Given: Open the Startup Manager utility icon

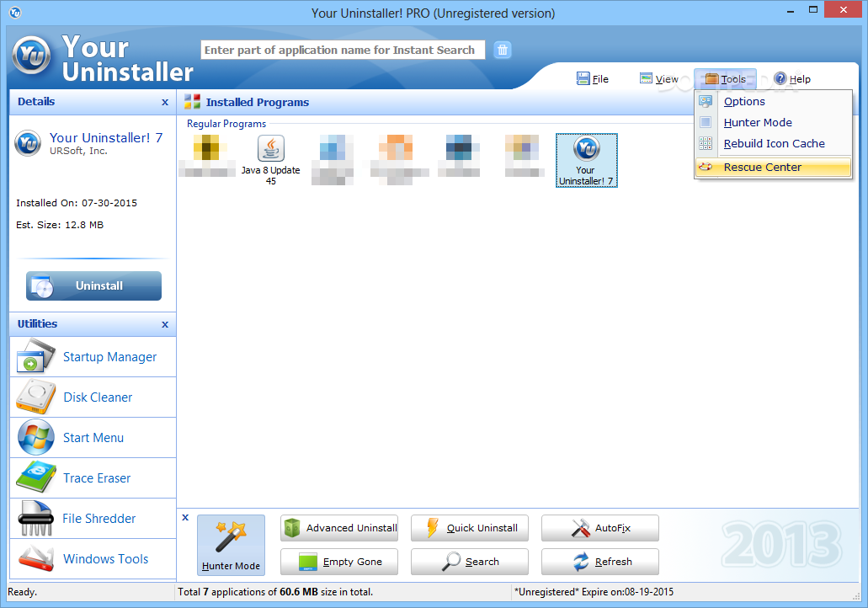Looking at the screenshot, I should [36, 356].
